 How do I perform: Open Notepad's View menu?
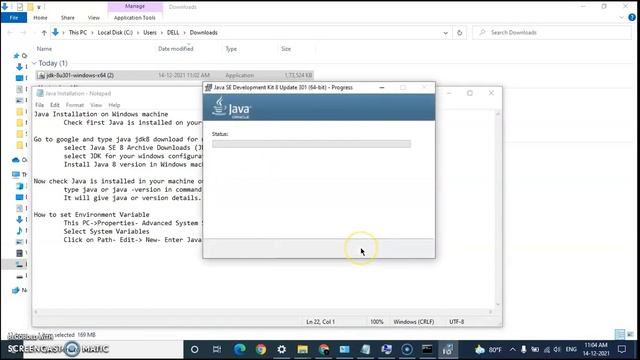pyautogui.click(x=96, y=105)
